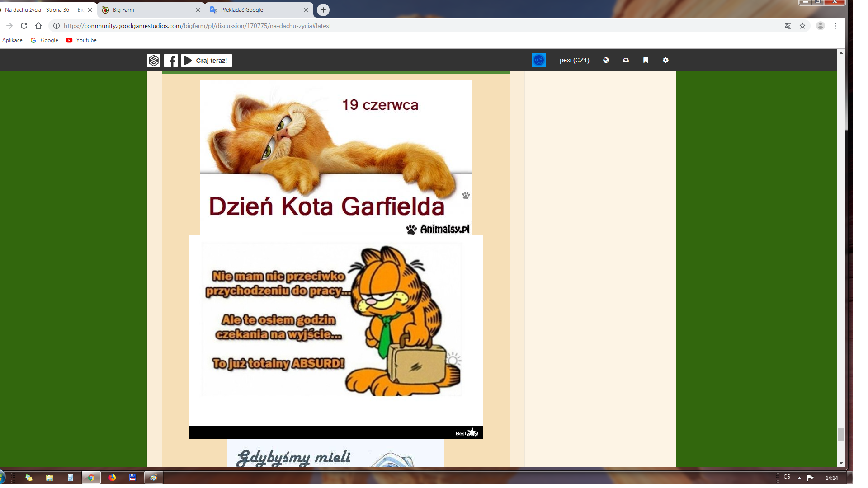
Task: Click the Garfield work meme image
Action: point(336,337)
